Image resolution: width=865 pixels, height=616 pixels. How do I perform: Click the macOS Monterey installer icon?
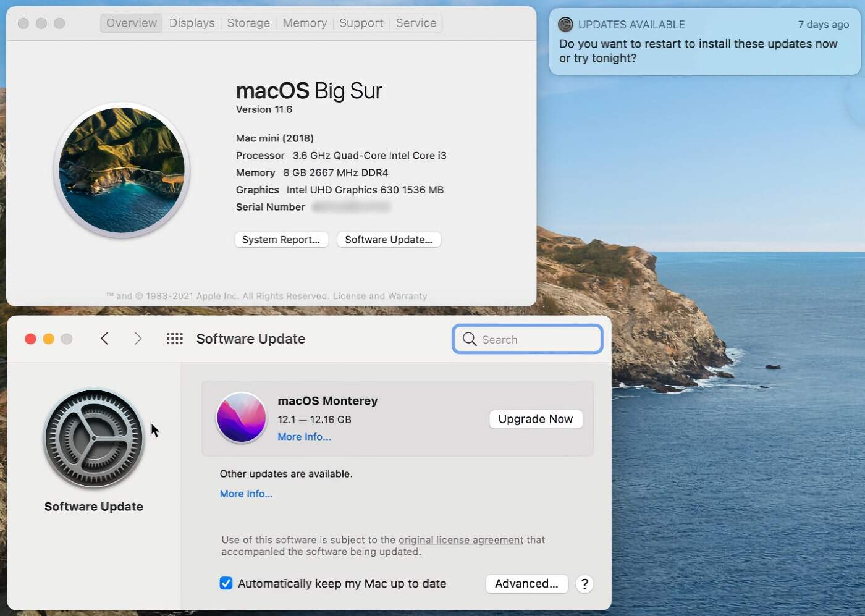(242, 418)
